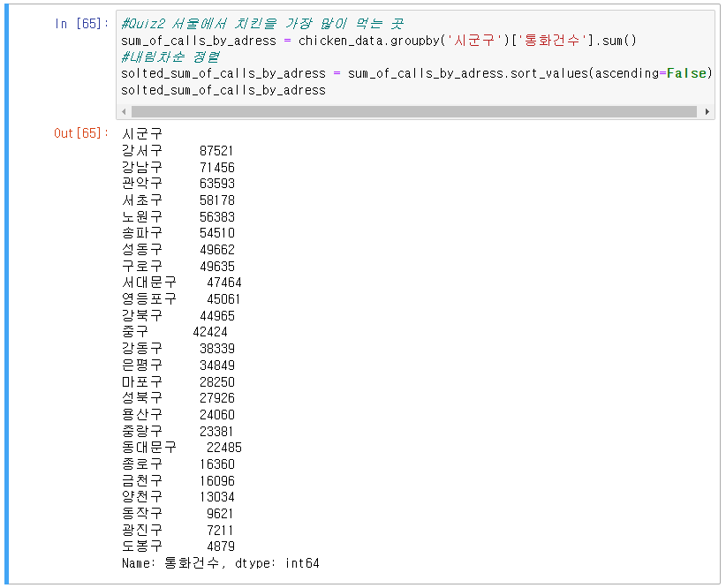Screen dimensions: 726x588
Task: Click the value 16096
Action: point(217,481)
